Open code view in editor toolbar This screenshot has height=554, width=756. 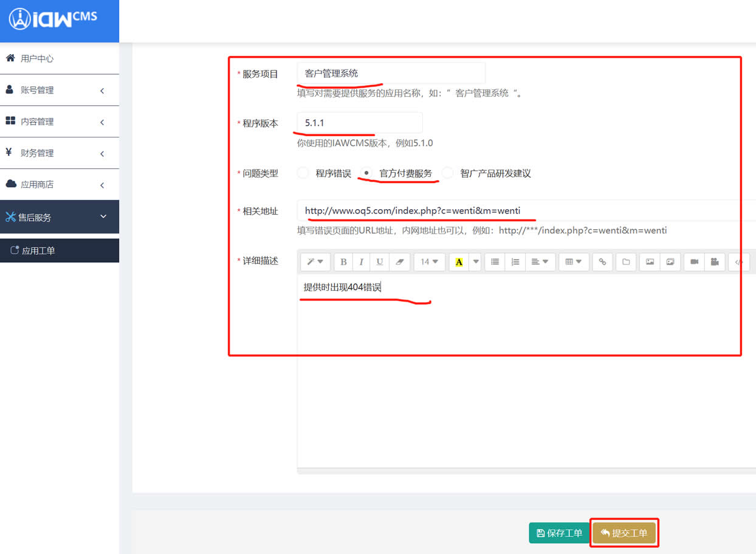pos(738,262)
